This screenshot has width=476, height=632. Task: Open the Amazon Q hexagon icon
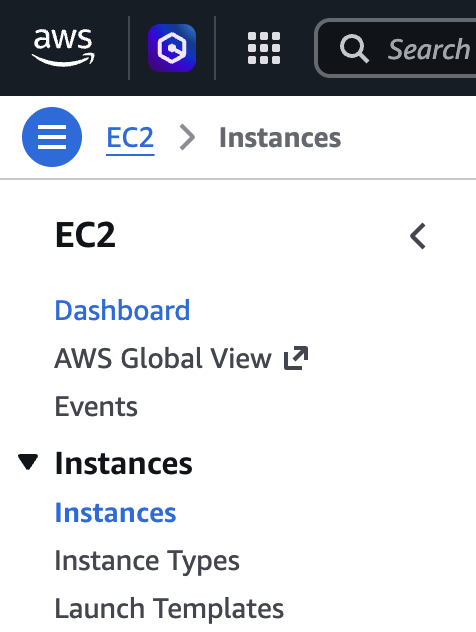(x=172, y=48)
